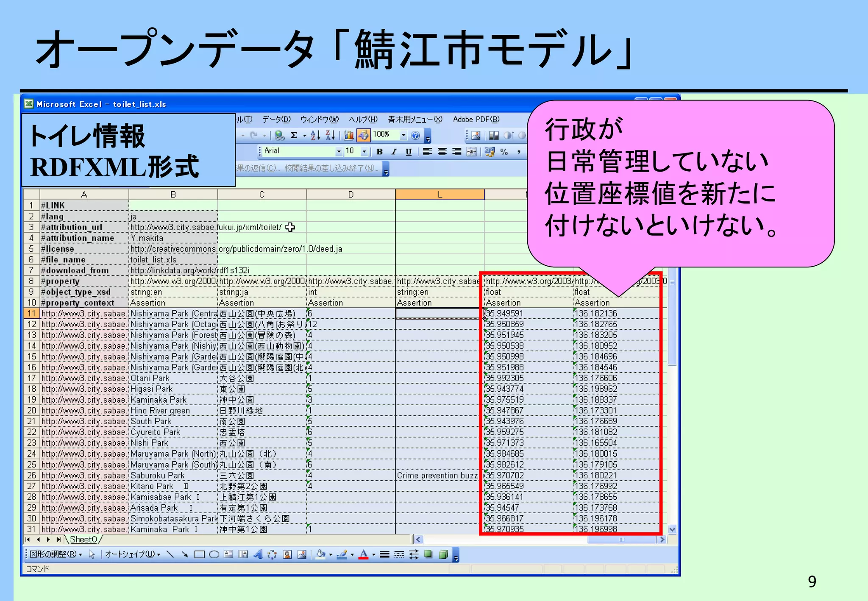Sort ascending A to Z

315,135
